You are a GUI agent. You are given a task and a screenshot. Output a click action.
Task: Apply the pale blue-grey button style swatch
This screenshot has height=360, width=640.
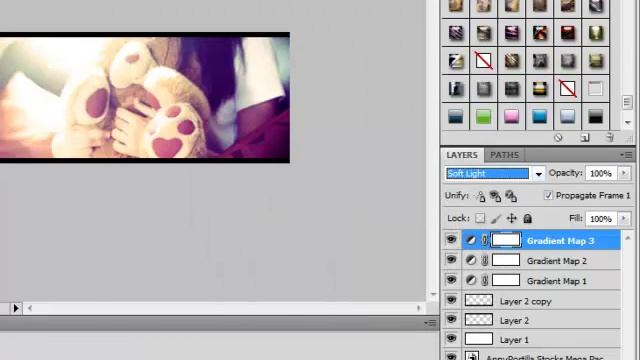point(567,117)
